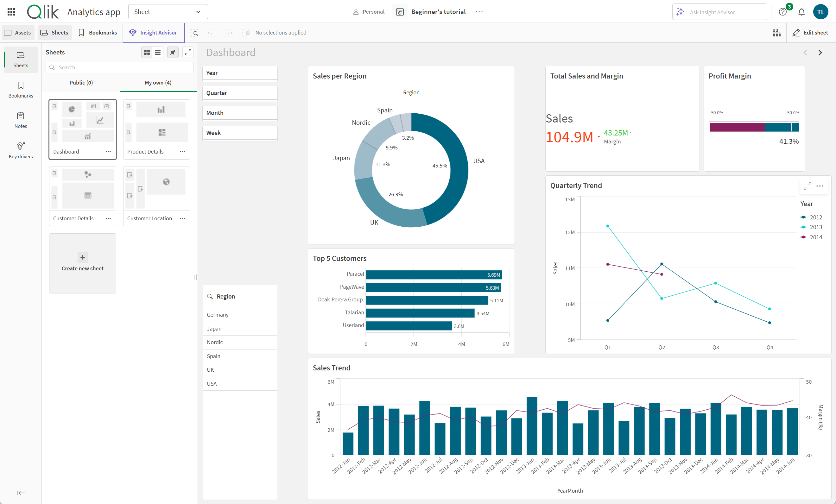The image size is (836, 504).
Task: Click the grid view sheets icon
Action: click(147, 53)
